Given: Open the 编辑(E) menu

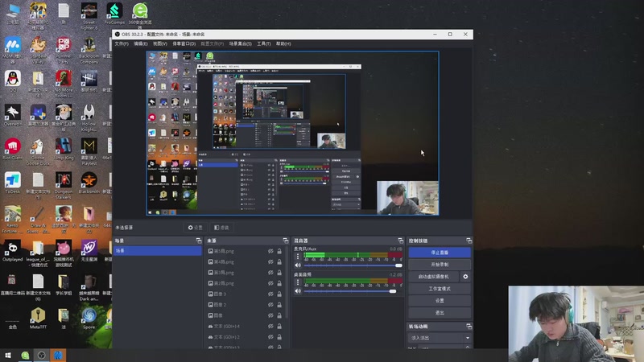Looking at the screenshot, I should click(x=140, y=43).
